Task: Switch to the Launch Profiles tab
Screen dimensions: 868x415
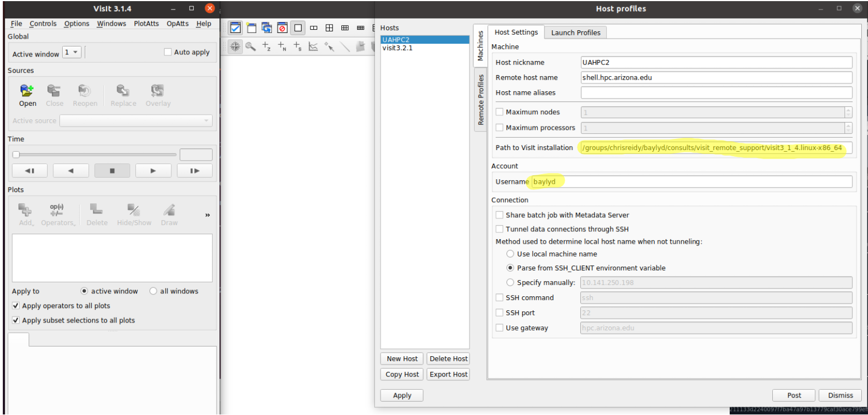Action: [x=575, y=32]
